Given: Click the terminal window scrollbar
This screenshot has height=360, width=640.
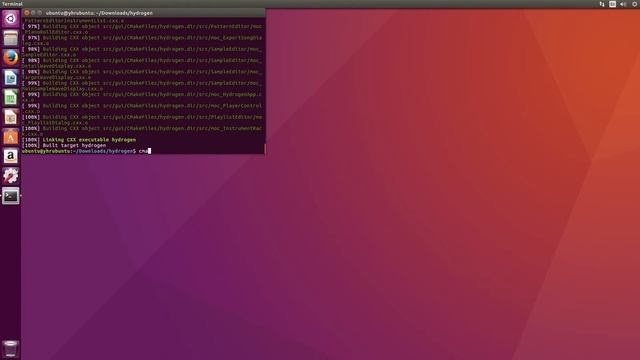Looking at the screenshot, I should (x=264, y=149).
